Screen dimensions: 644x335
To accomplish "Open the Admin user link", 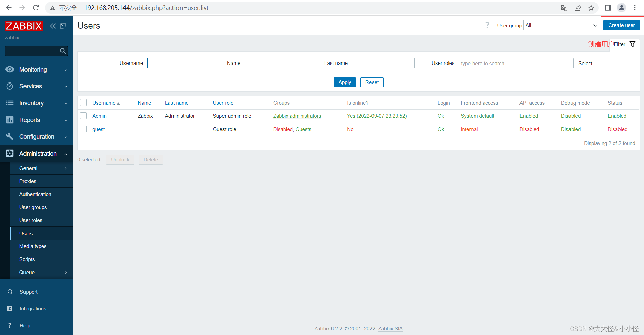I will tap(99, 116).
